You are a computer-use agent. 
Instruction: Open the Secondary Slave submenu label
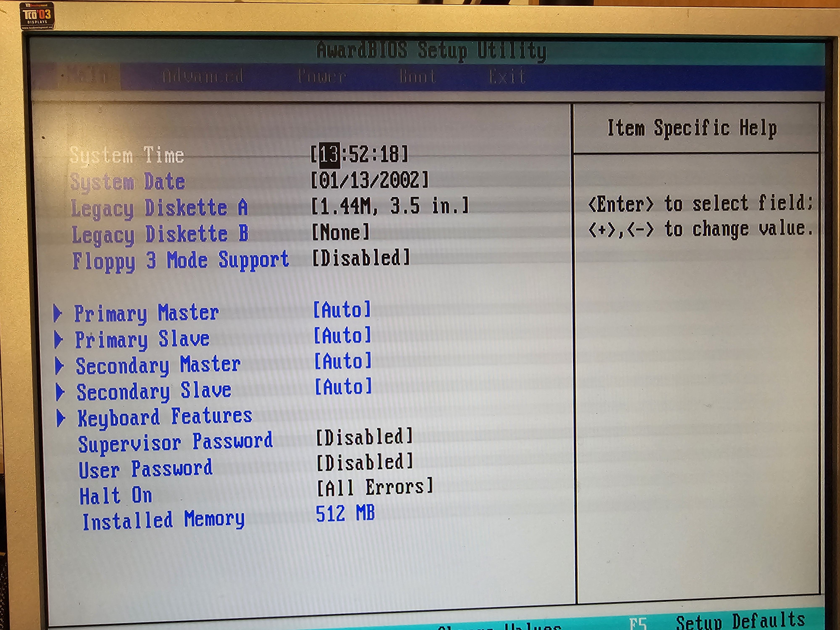coord(154,391)
